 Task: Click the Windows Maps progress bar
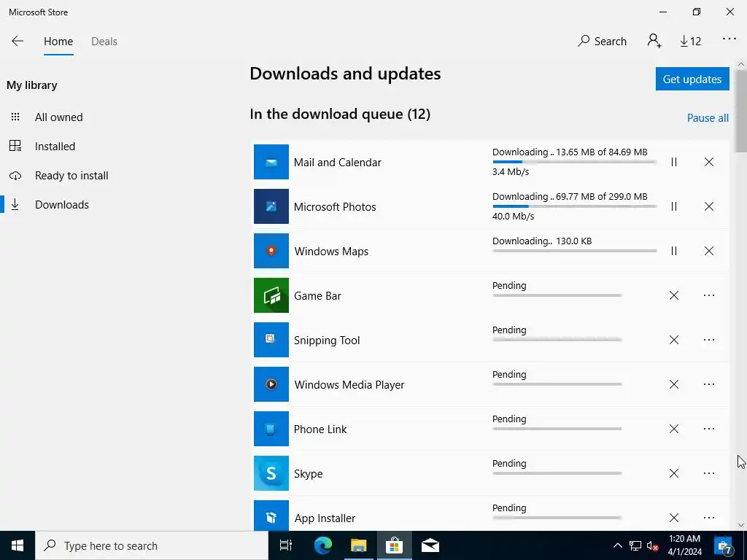tap(575, 251)
